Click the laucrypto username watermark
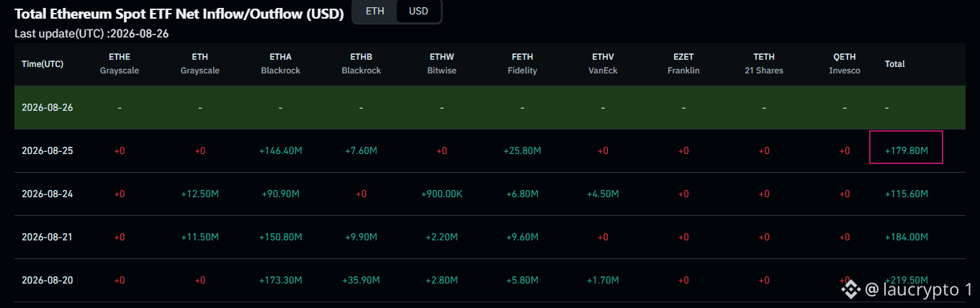 pyautogui.click(x=919, y=289)
